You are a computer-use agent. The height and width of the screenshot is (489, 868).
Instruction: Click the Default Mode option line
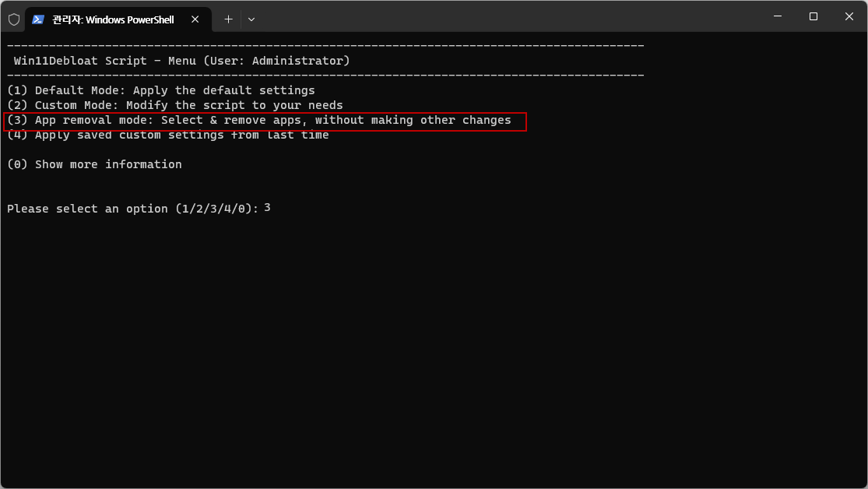tap(161, 90)
